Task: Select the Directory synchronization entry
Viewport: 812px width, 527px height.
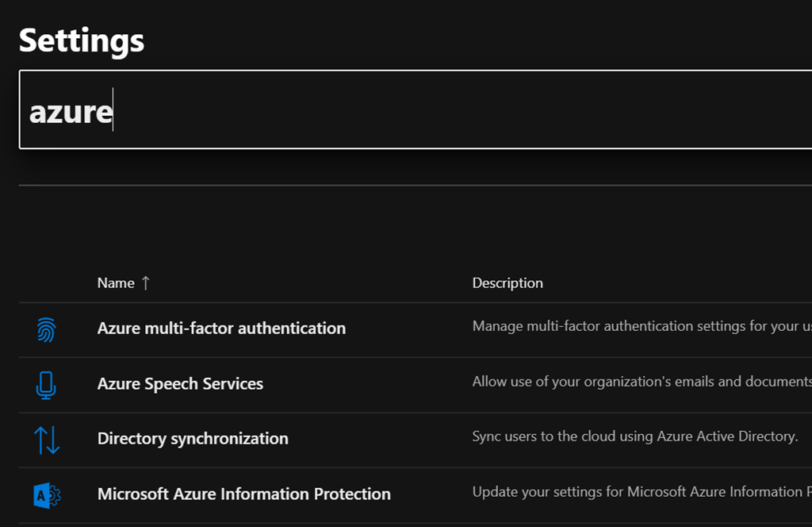Action: (193, 439)
